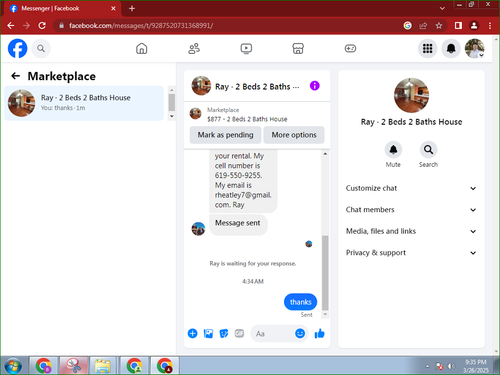Show hidden tray icons arrow
500x375 pixels.
coord(427,366)
